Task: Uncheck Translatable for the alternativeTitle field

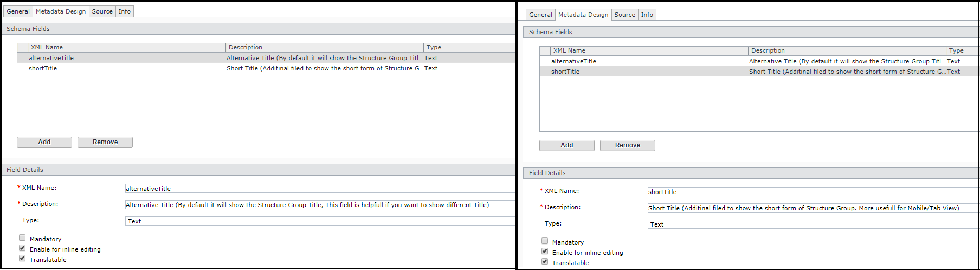Action: [22, 258]
